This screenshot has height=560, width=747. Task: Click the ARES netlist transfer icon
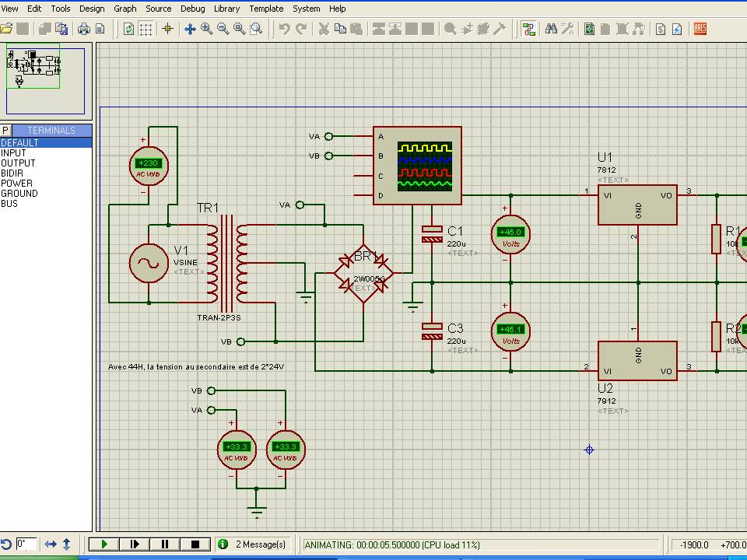click(700, 29)
